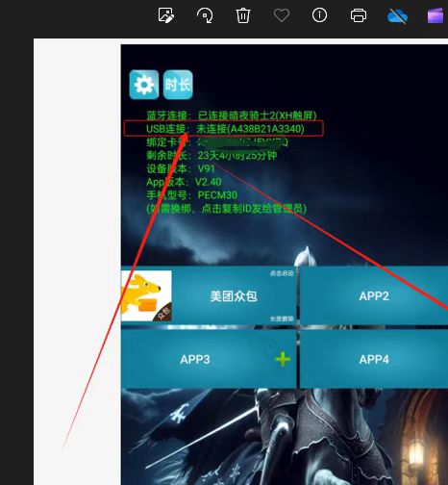Add the photo to favorites with the heart
448x485 pixels.
pyautogui.click(x=282, y=15)
